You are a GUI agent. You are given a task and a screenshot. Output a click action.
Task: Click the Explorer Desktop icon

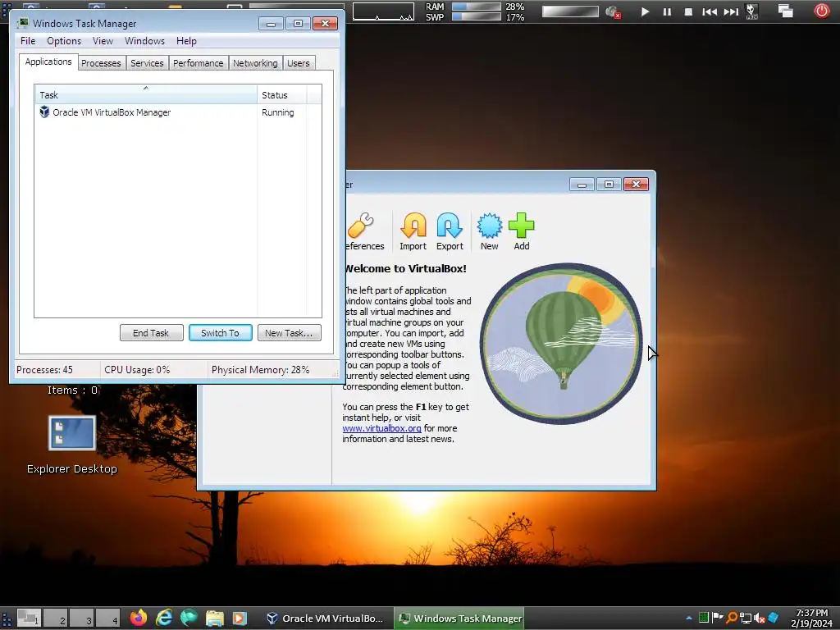[x=72, y=445]
